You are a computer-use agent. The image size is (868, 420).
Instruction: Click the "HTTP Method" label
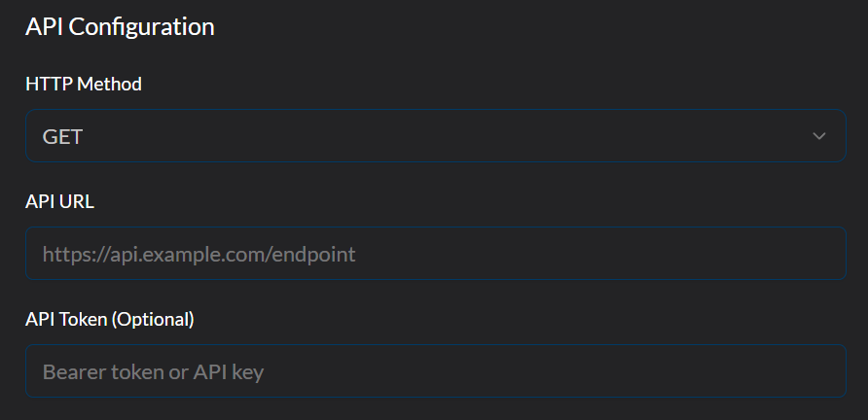pos(84,85)
